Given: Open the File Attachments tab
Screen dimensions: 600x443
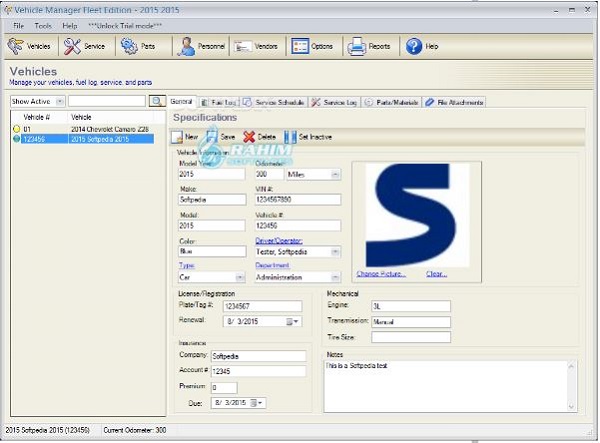Looking at the screenshot, I should pos(454,102).
